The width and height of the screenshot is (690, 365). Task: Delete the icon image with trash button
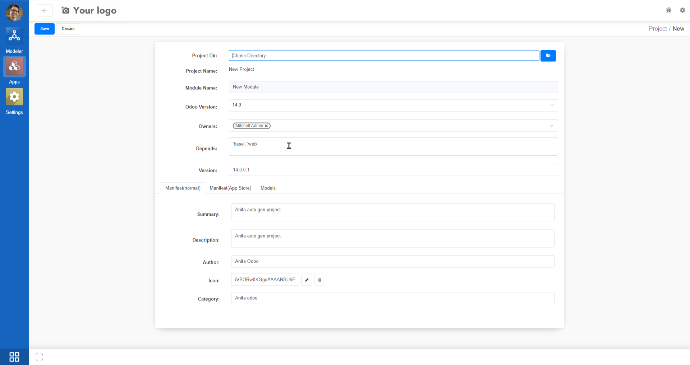pyautogui.click(x=319, y=280)
